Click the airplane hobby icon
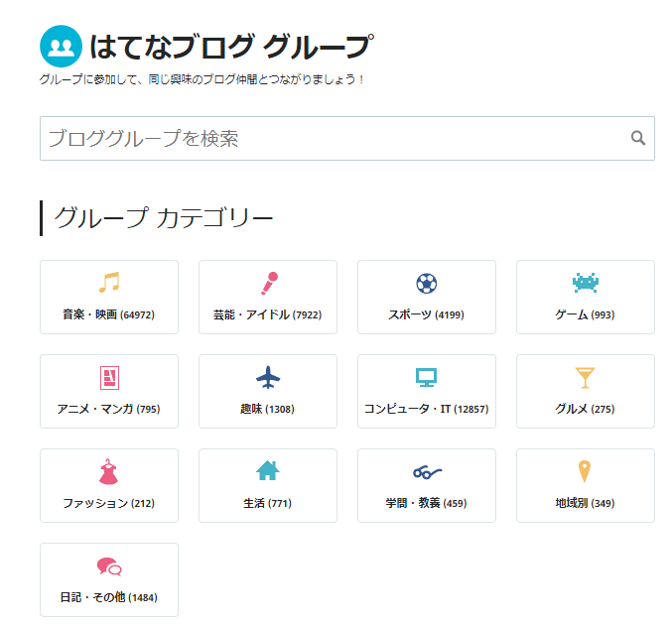The image size is (672, 627). point(268,377)
